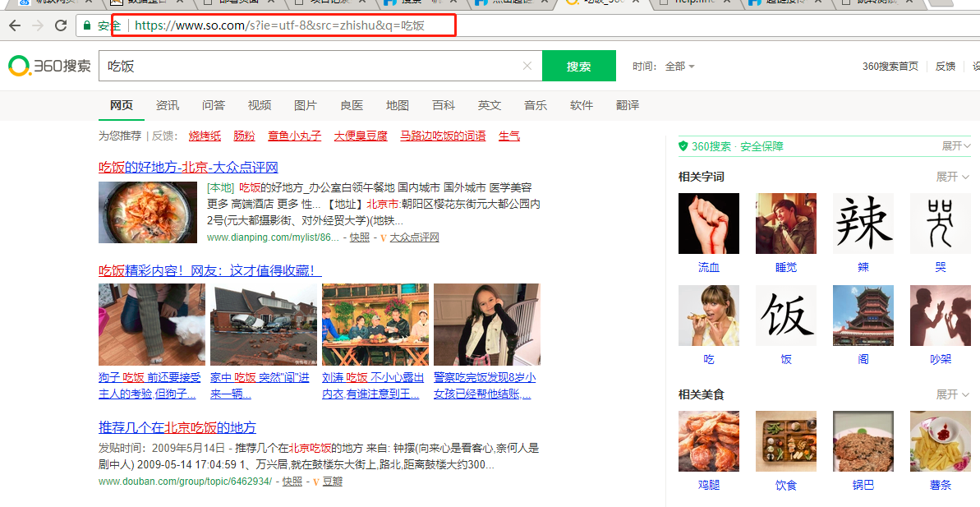Click the recommended term 肠粉
980x507 pixels.
[x=244, y=136]
